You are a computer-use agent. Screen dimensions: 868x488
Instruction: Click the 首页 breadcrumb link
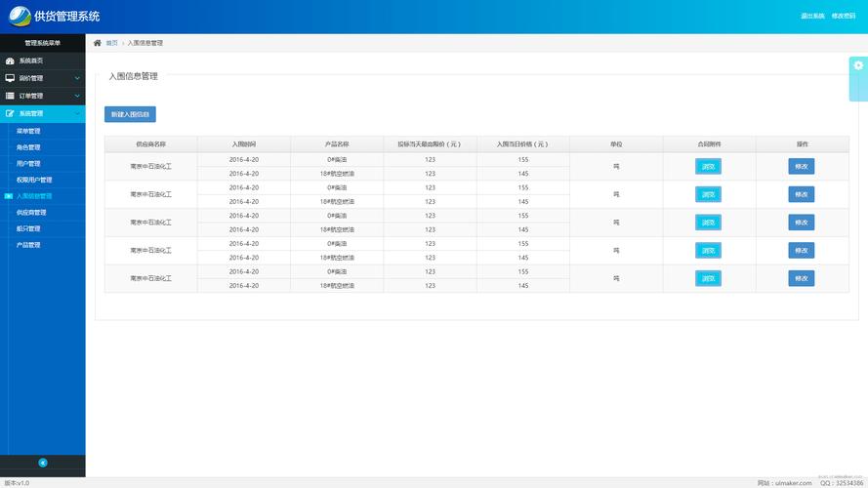pyautogui.click(x=112, y=43)
